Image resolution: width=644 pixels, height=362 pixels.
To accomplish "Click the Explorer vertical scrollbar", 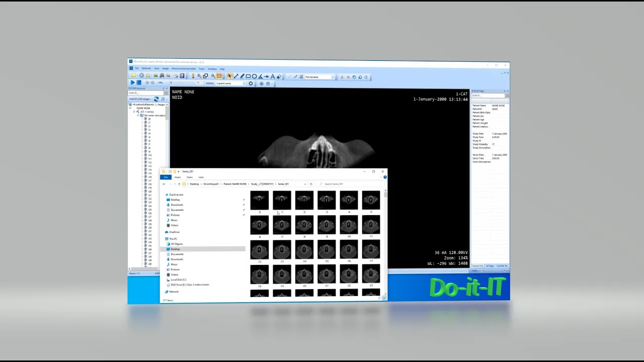I will 385,243.
